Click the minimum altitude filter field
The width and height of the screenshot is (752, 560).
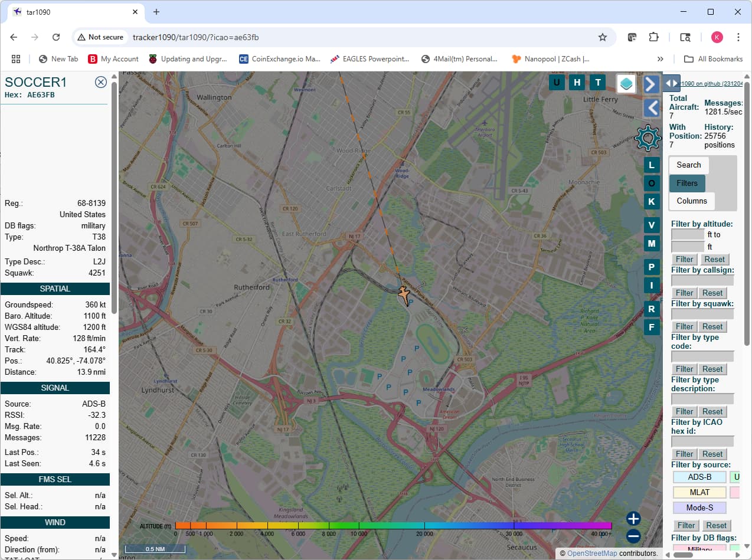click(688, 235)
